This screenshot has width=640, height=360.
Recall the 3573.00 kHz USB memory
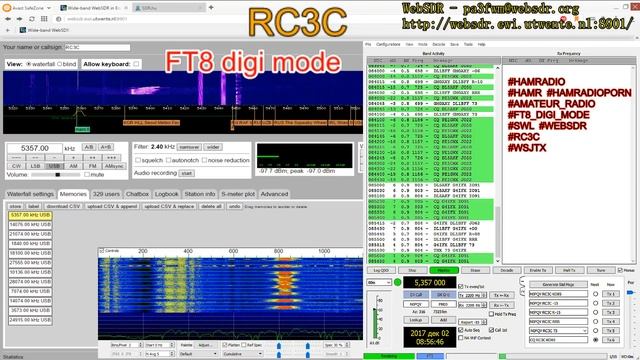click(x=30, y=311)
